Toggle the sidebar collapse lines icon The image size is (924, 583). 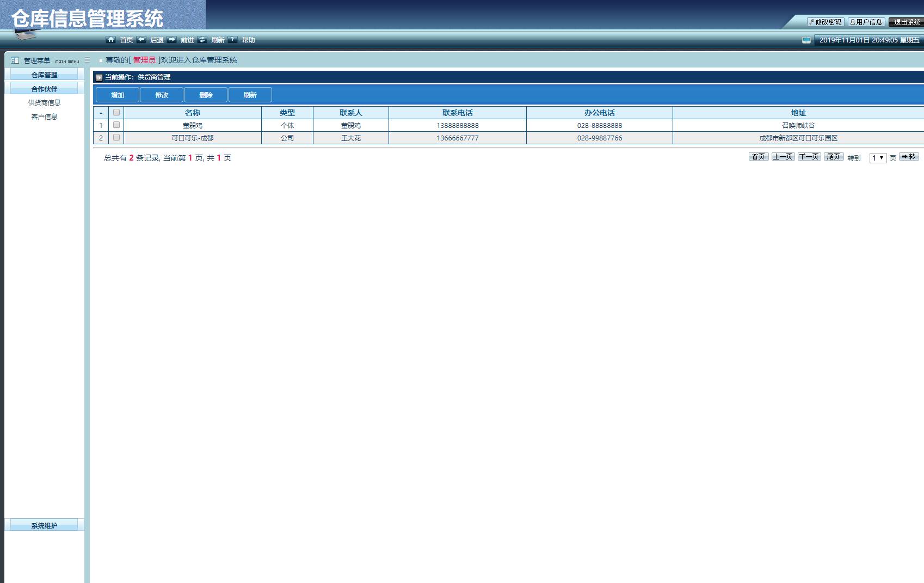(88, 60)
